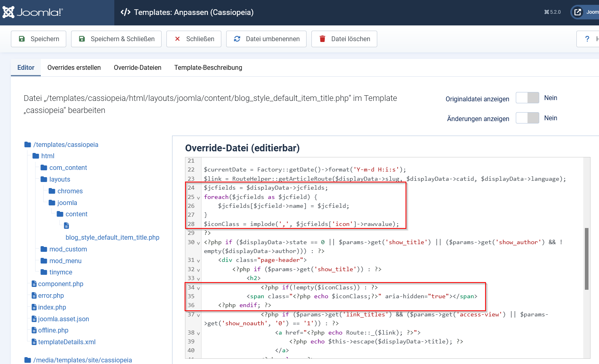Open the Override-Dateien tab

point(137,67)
